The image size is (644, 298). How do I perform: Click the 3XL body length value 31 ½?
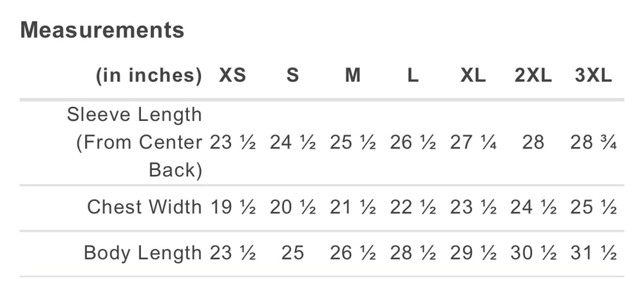(594, 253)
